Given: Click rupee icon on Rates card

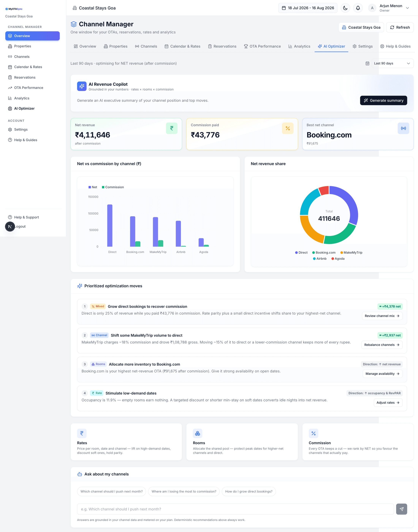Looking at the screenshot, I should tap(82, 433).
